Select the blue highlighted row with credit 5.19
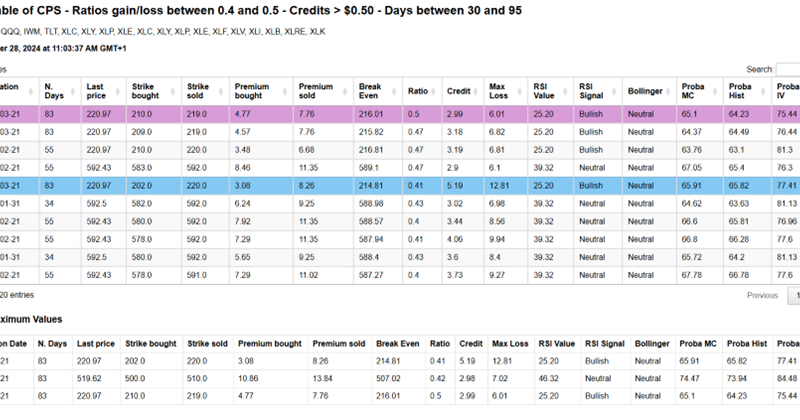The width and height of the screenshot is (800, 420). point(400,185)
